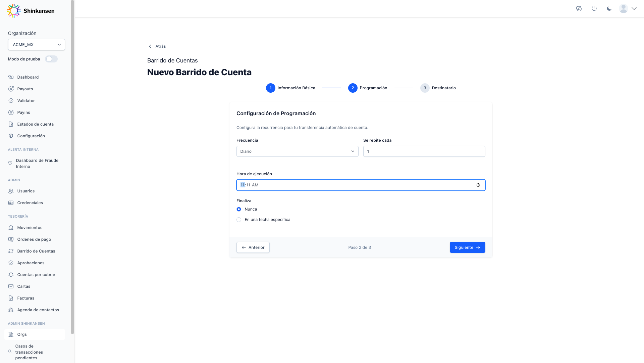Screen dimensions: 644x363
Task: Switch to dark mode with moon icon
Action: point(609,9)
